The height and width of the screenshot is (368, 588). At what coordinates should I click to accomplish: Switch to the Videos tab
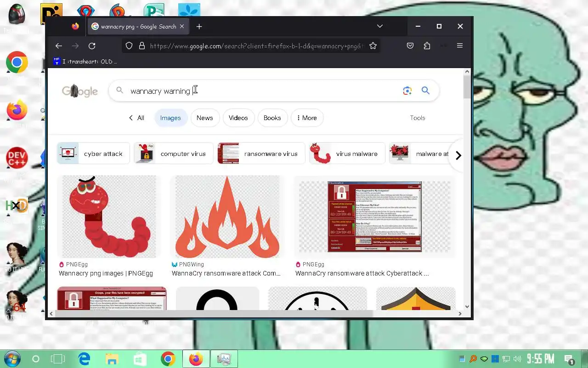(238, 118)
